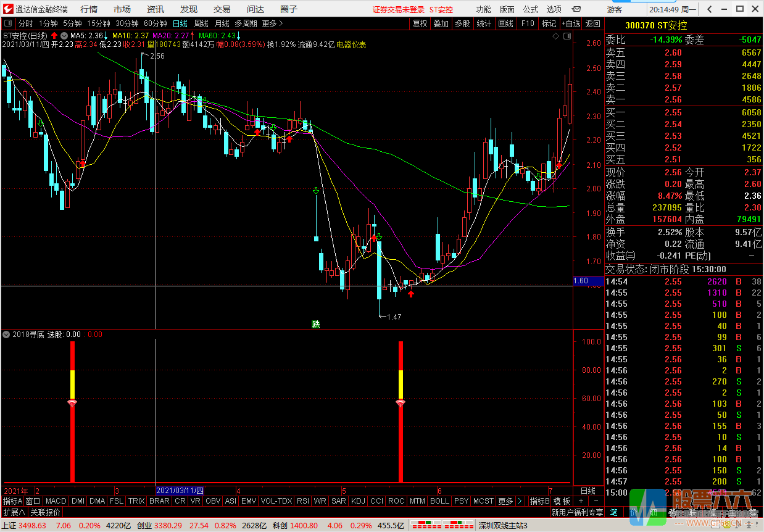Click the 游客 guest account label

(x=615, y=9)
